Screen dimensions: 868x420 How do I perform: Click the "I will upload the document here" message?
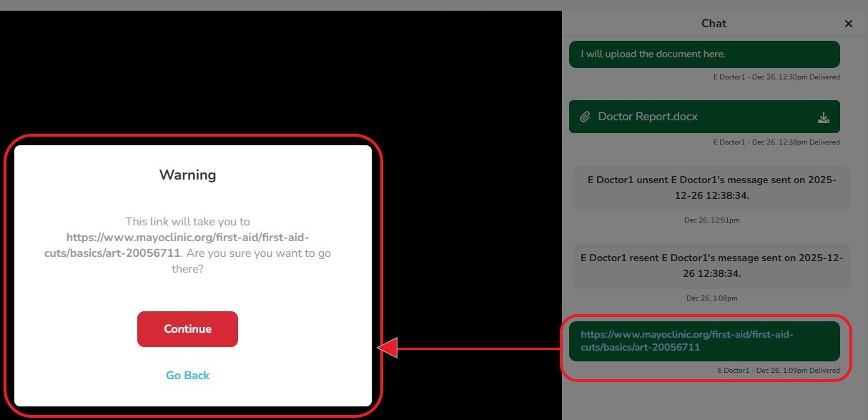(x=653, y=54)
